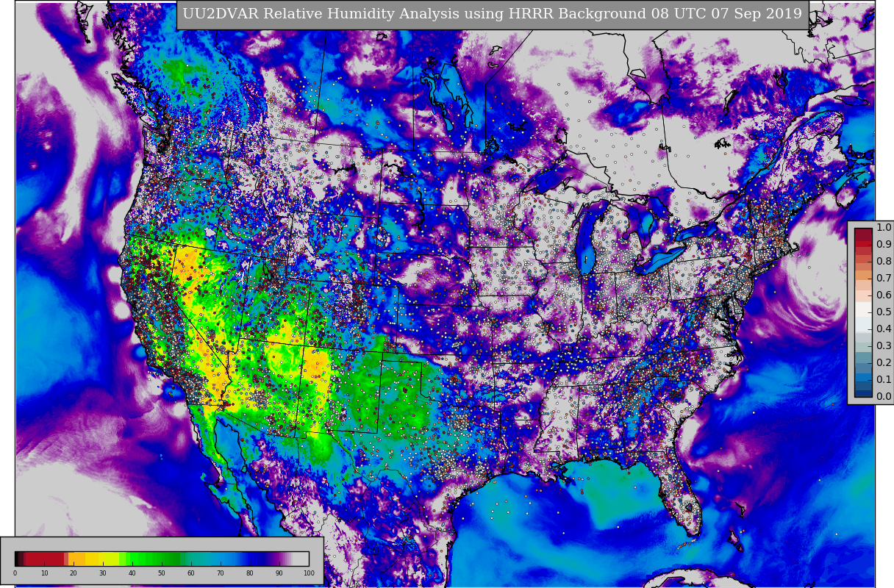The height and width of the screenshot is (588, 894).
Task: Click the 70 tick label on humidity colorbar
Action: [221, 573]
